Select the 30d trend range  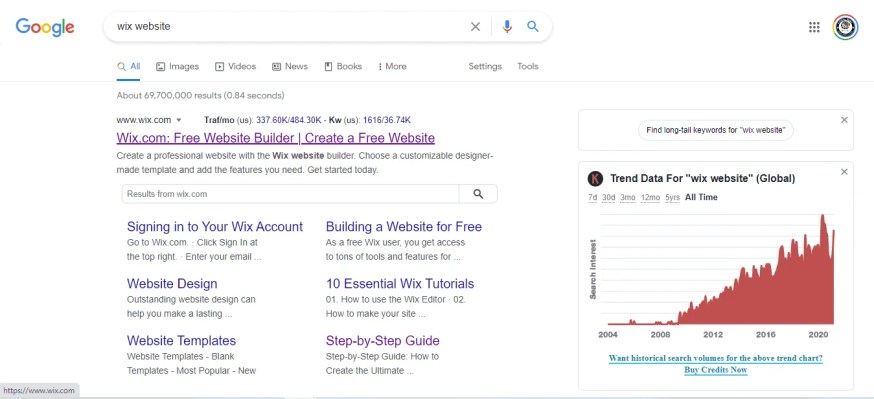click(608, 197)
